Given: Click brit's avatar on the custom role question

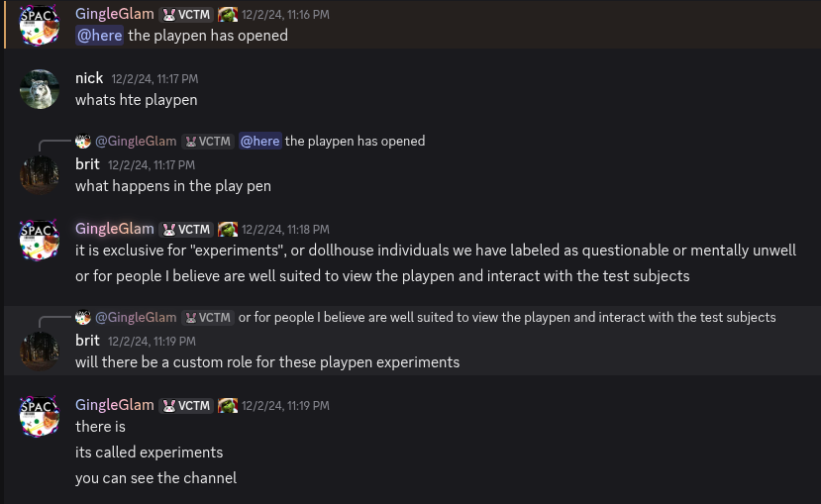Looking at the screenshot, I should [x=40, y=352].
